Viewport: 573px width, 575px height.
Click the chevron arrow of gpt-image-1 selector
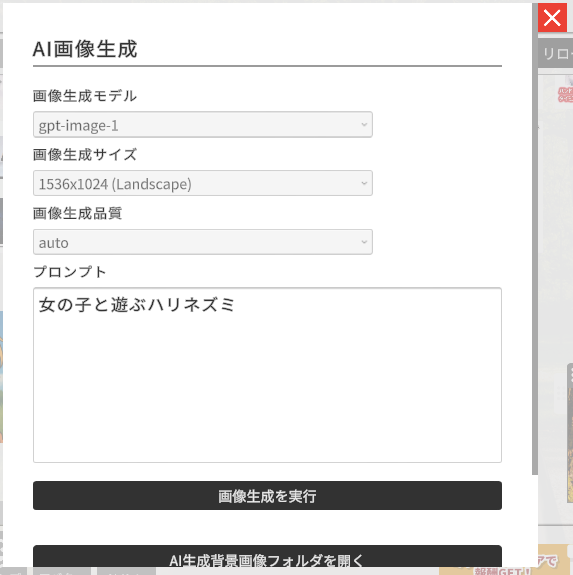[364, 125]
